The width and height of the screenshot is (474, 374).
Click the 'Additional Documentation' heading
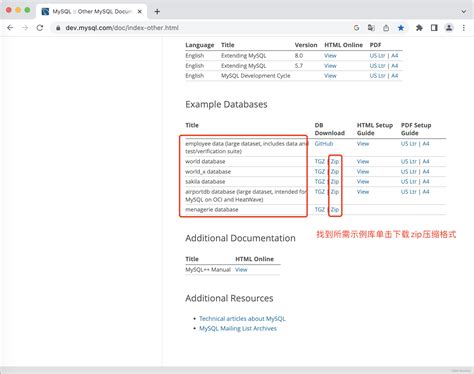click(240, 238)
